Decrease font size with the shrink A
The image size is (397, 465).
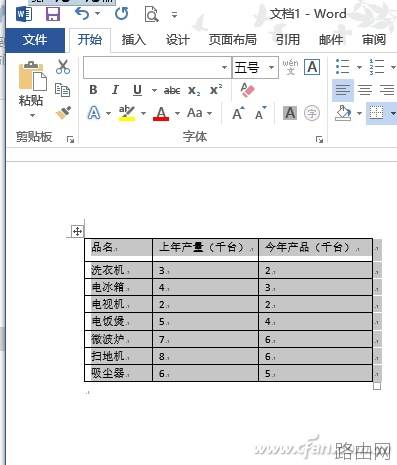261,113
